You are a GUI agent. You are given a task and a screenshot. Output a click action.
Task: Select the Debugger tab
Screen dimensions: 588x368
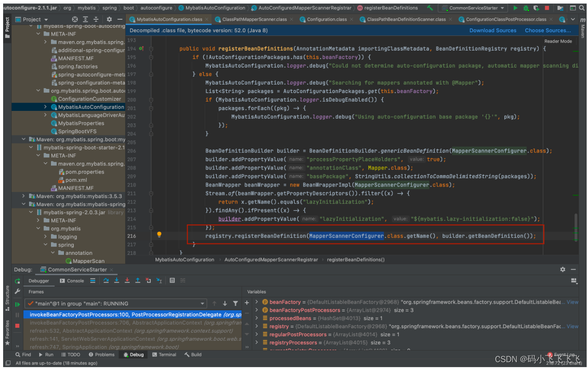tap(39, 281)
